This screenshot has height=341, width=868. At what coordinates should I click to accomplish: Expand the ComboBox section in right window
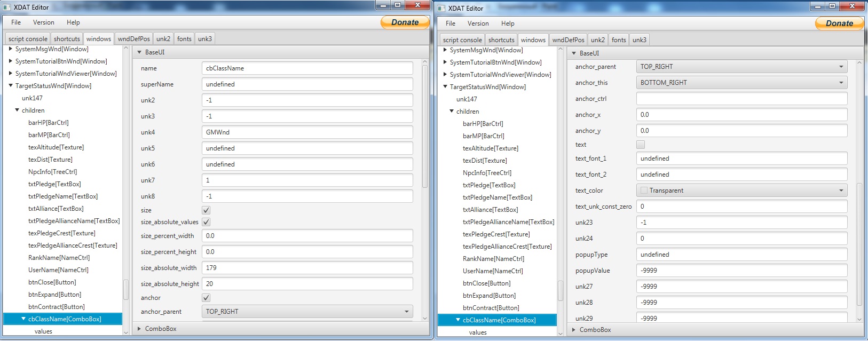[574, 330]
